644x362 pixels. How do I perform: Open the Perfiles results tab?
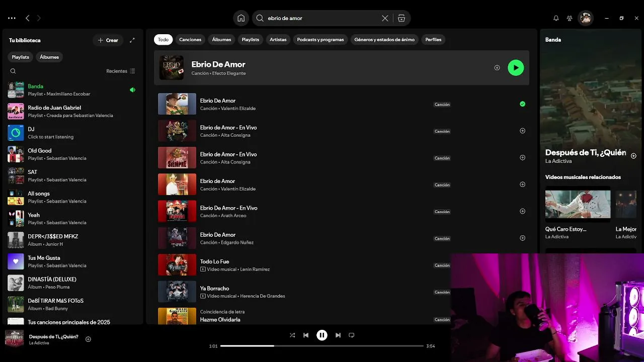(433, 40)
